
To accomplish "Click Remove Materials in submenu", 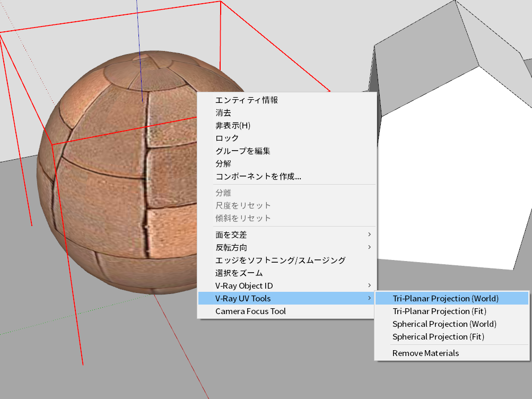I will pyautogui.click(x=452, y=353).
